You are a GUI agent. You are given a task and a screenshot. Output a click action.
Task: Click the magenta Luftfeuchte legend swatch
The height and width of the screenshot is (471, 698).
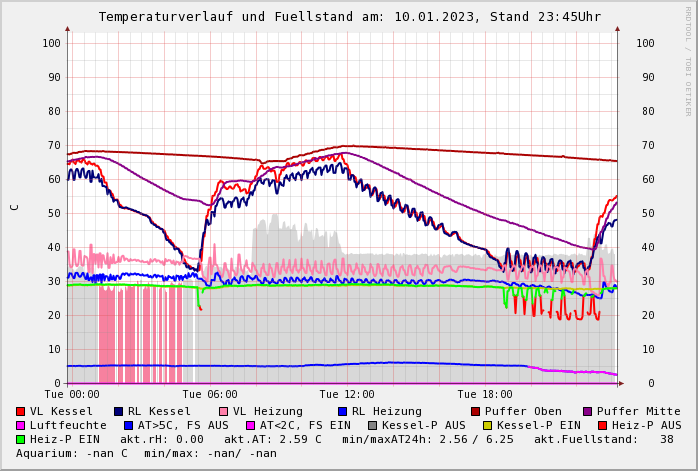click(x=21, y=426)
